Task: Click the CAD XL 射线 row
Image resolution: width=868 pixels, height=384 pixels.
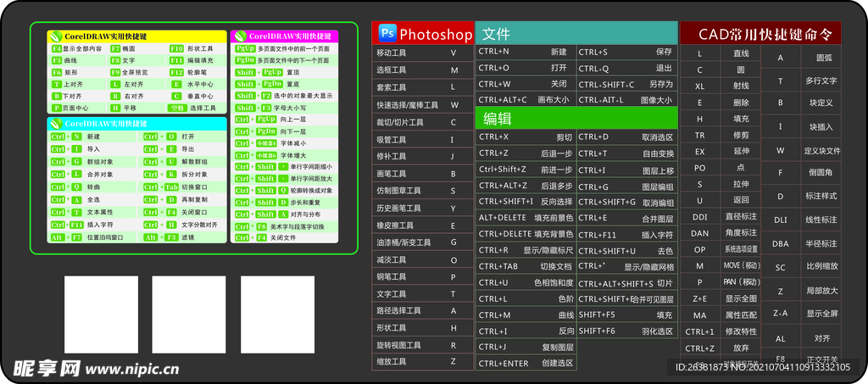Action: [721, 86]
